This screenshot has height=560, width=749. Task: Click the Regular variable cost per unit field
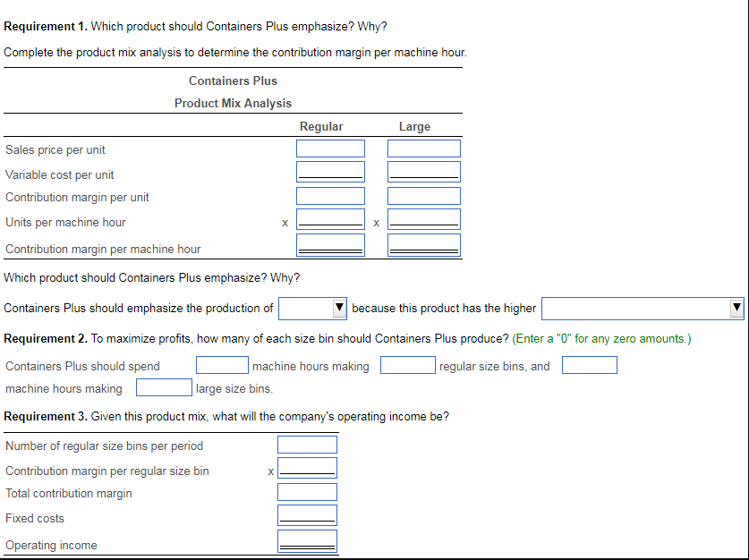(330, 170)
